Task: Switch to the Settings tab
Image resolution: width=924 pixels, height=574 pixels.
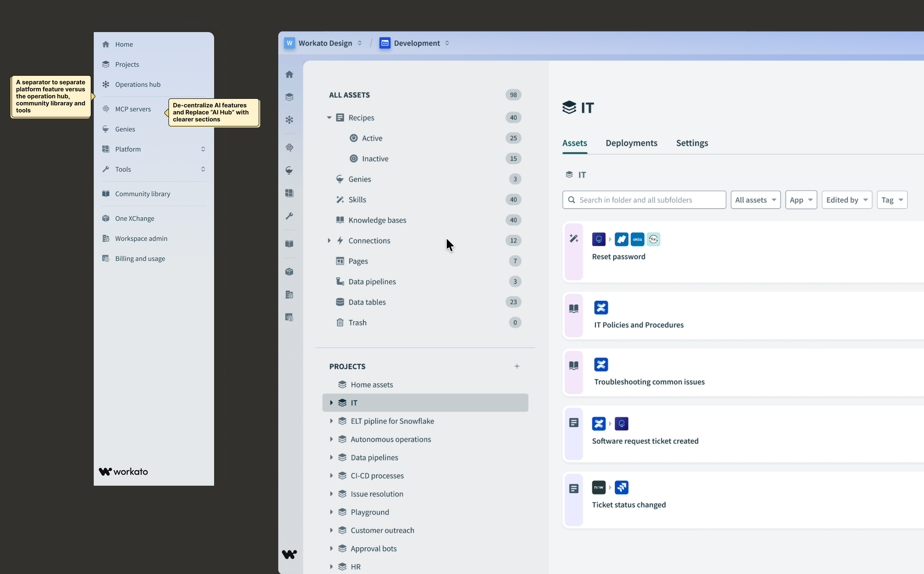Action: coord(692,143)
